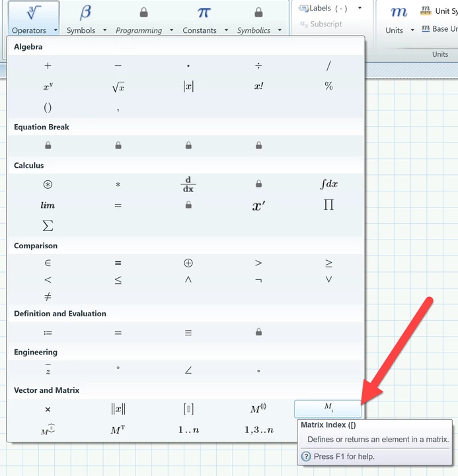458x476 pixels.
Task: Insert the complex conjugate z-bar operator
Action: coord(48,370)
